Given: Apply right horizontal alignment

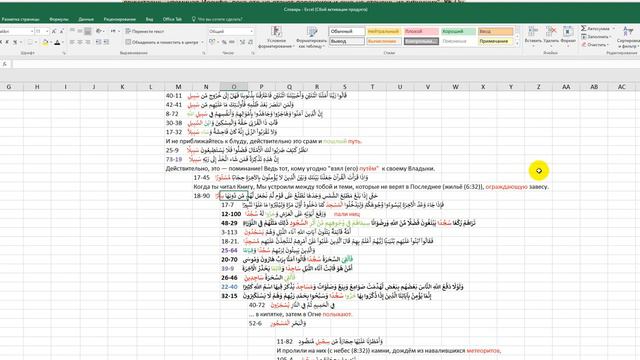Looking at the screenshot, I should pyautogui.click(x=88, y=42).
